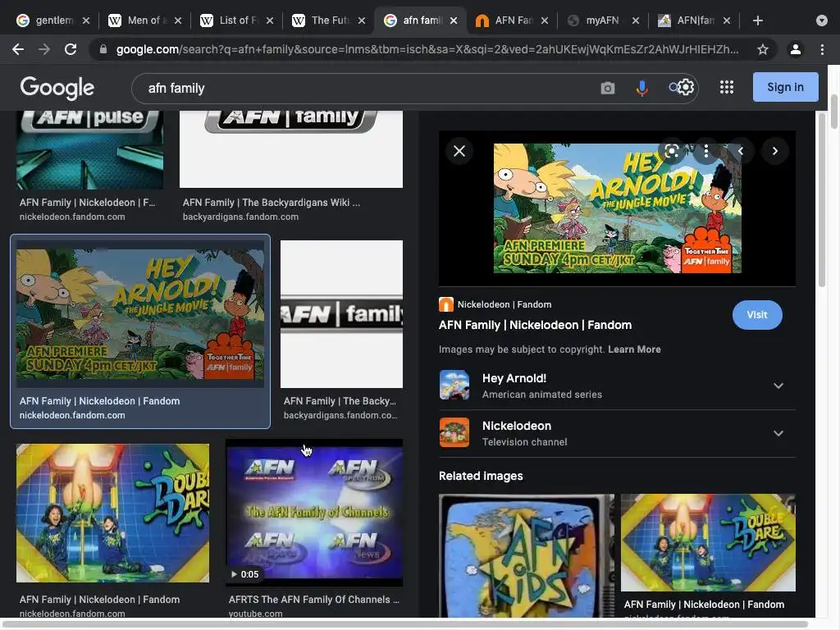This screenshot has height=630, width=840.
Task: Bookmark this page with the star icon
Action: pos(763,49)
